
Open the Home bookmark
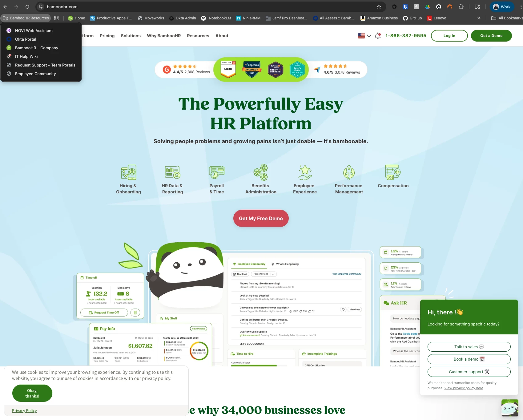[77, 18]
